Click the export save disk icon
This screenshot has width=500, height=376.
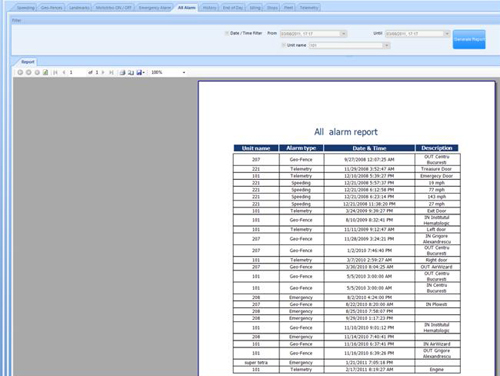point(139,72)
